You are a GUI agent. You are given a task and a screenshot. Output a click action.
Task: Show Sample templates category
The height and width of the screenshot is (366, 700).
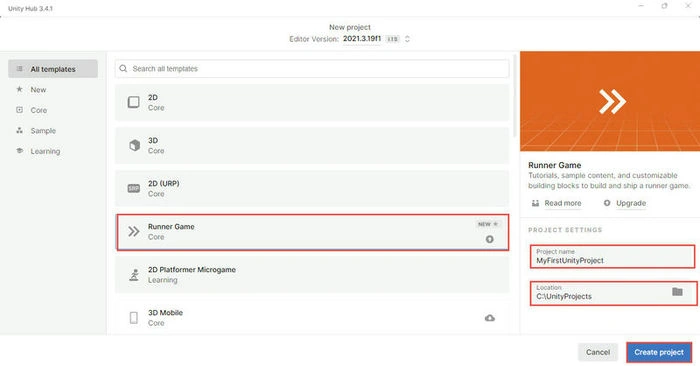[43, 131]
